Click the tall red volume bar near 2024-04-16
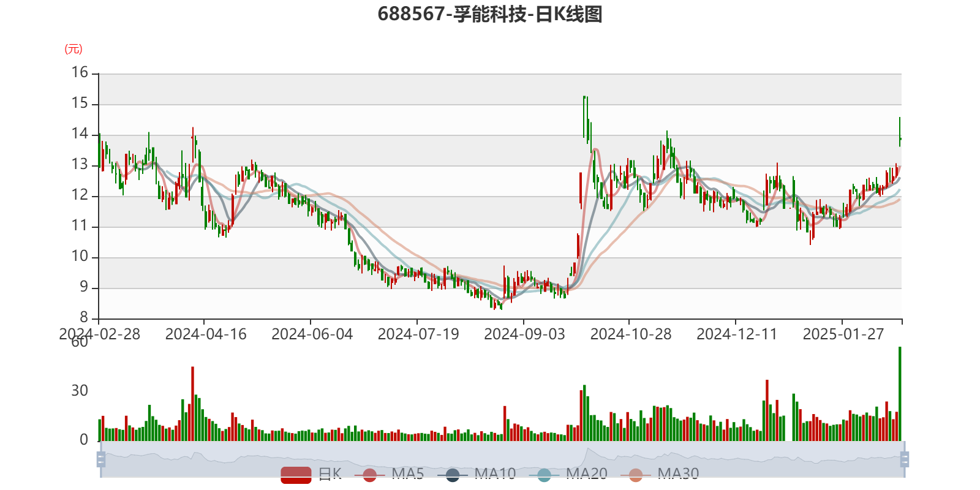The width and height of the screenshot is (980, 490). point(192,404)
